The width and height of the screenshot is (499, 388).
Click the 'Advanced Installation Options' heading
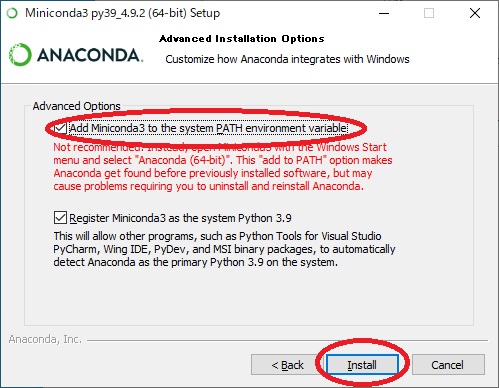coord(242,39)
